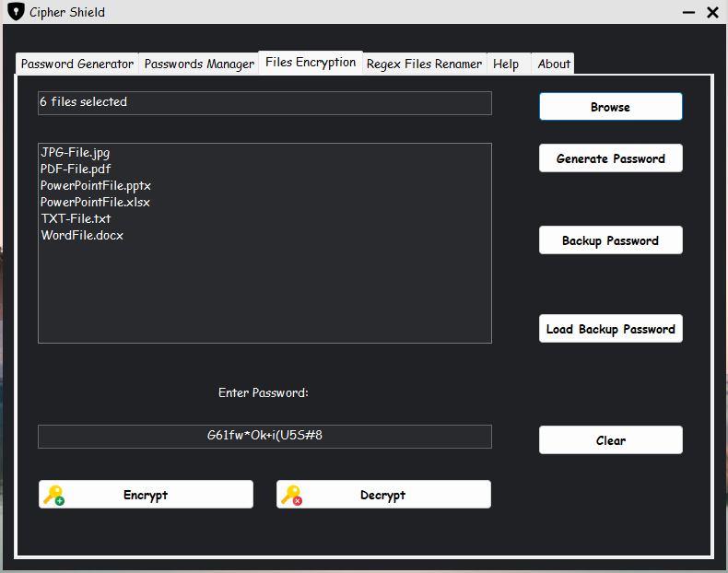Screen dimensions: 728x573
Task: Click the Generate Password button
Action: [610, 158]
